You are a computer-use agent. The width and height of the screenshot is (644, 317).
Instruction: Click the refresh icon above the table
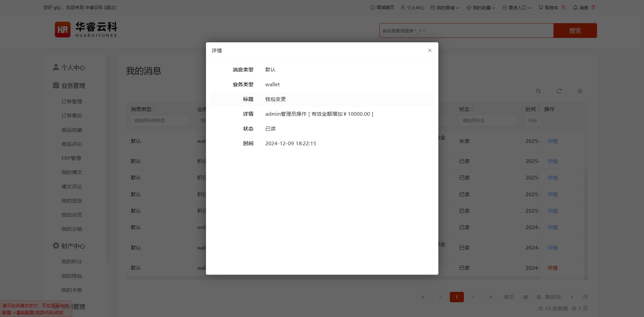click(559, 91)
